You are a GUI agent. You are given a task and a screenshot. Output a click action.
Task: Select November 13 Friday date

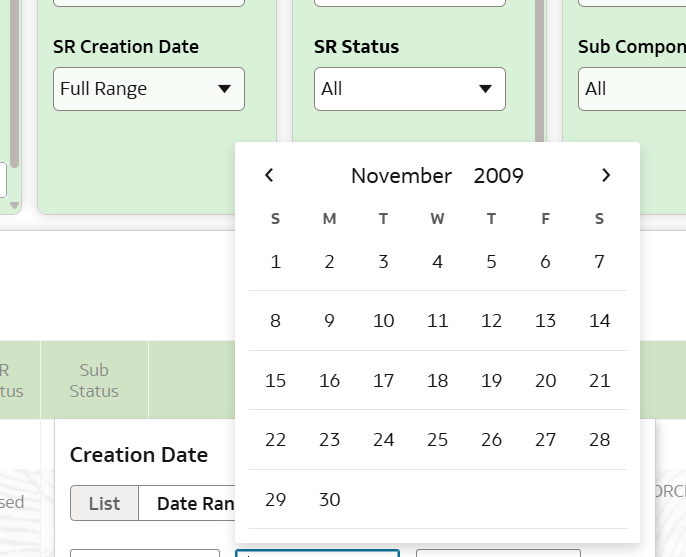545,321
